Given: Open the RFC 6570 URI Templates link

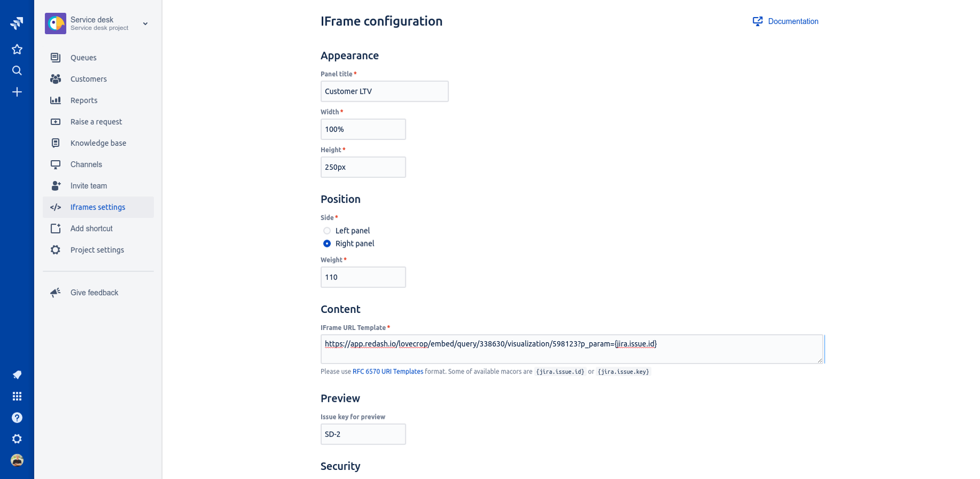Looking at the screenshot, I should pyautogui.click(x=388, y=371).
